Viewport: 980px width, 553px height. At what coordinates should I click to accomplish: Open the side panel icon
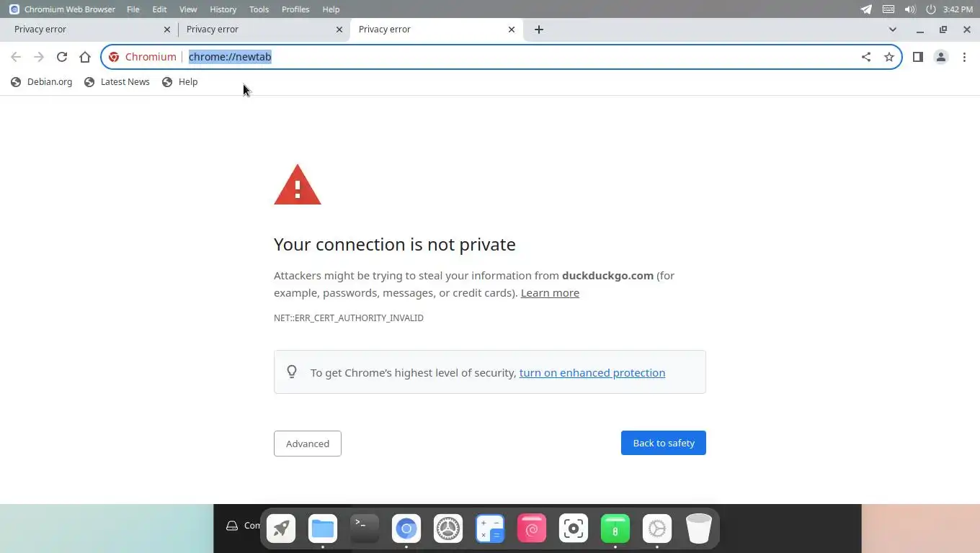(x=918, y=57)
